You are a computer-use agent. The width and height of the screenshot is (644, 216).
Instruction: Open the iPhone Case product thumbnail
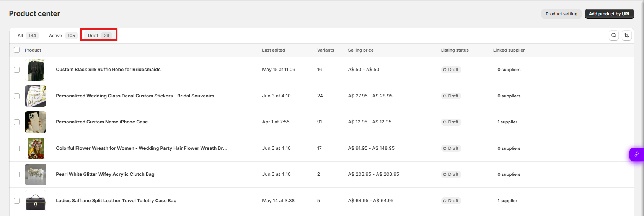coord(36,122)
